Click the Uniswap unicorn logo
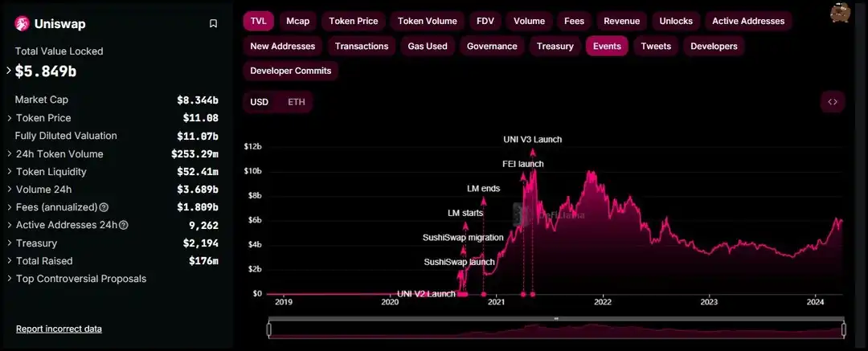The height and width of the screenshot is (351, 868). [x=22, y=23]
